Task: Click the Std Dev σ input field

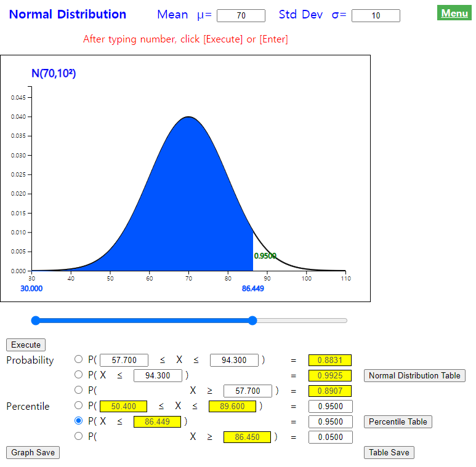Action: click(376, 15)
